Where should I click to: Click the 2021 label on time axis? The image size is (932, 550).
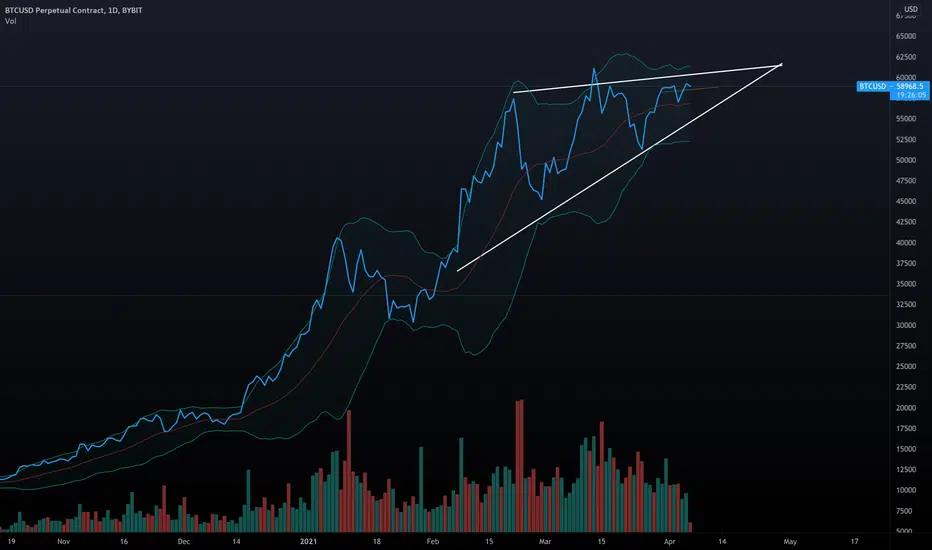coord(308,542)
